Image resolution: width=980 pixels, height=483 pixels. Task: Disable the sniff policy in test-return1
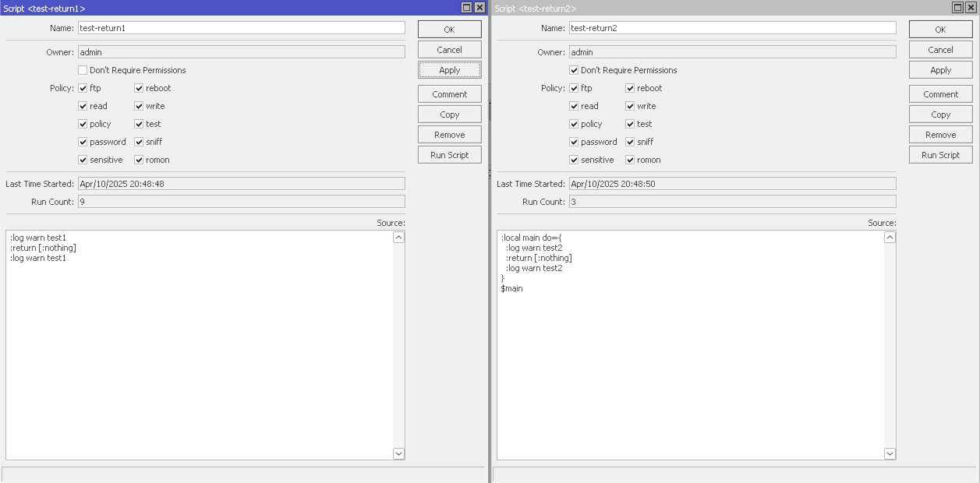click(x=137, y=142)
